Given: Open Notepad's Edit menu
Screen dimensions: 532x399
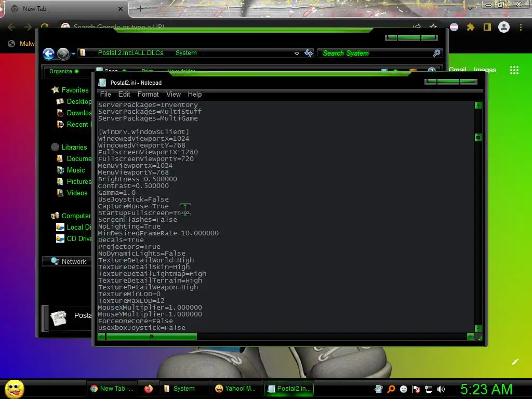Looking at the screenshot, I should 124,95.
